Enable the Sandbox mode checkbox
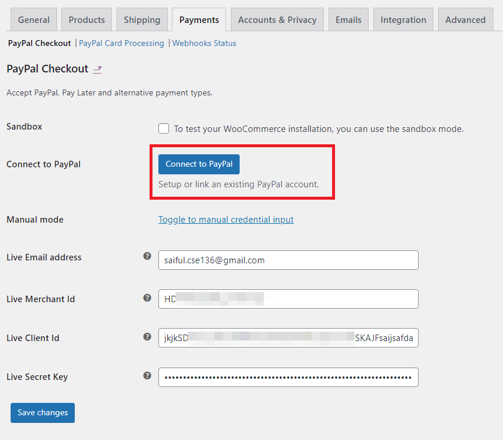 pyautogui.click(x=164, y=128)
